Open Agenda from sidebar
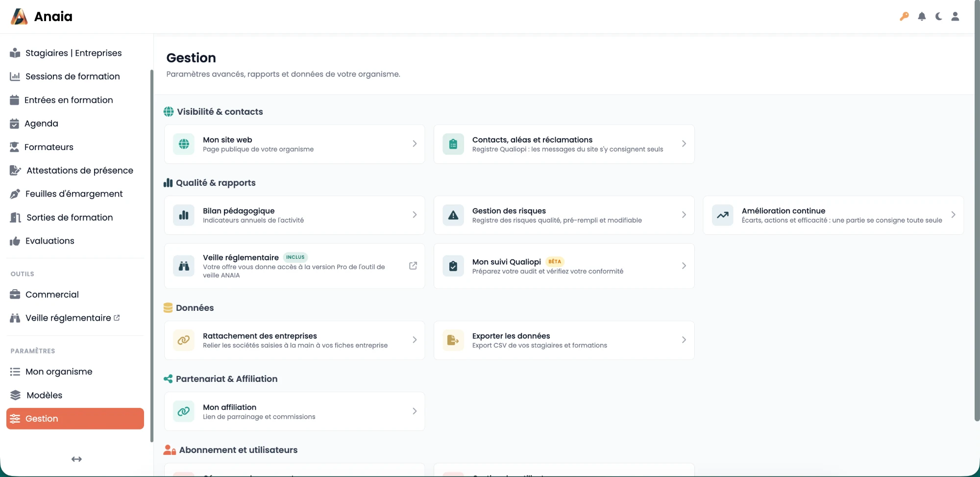 42,124
